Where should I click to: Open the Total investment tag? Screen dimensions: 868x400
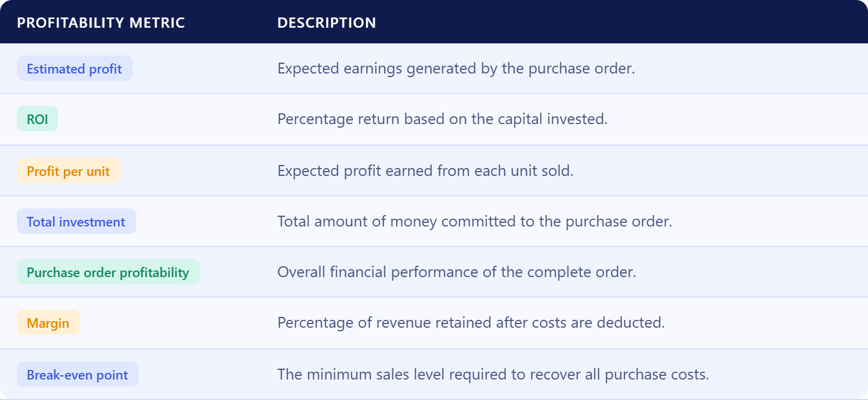77,222
